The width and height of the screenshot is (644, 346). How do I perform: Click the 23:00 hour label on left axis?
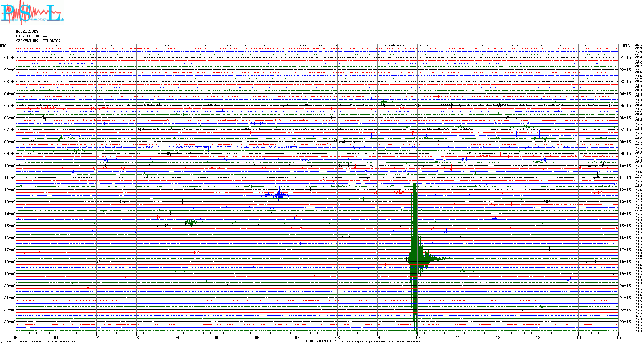pyautogui.click(x=10, y=322)
